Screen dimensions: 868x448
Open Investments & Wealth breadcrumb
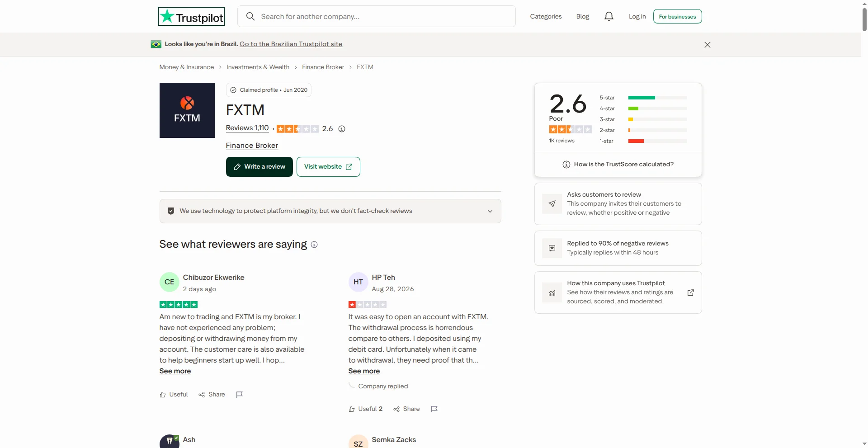click(x=258, y=67)
